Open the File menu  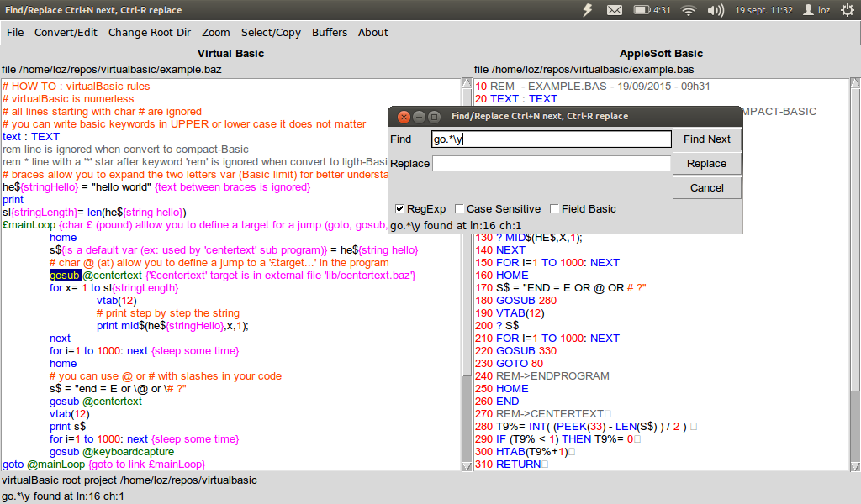[15, 33]
